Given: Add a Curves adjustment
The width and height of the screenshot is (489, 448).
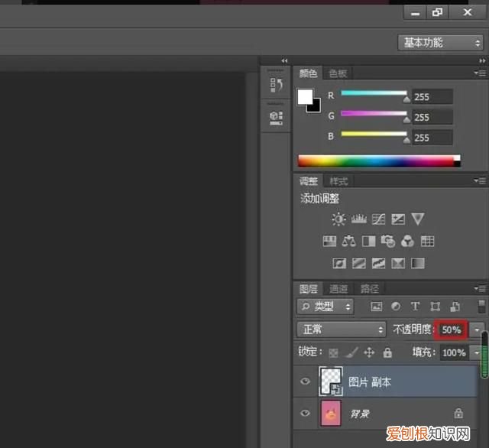Looking at the screenshot, I should [x=378, y=219].
